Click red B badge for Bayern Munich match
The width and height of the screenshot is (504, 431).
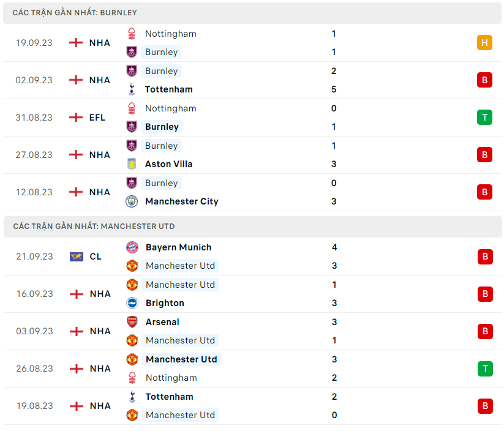tap(485, 257)
